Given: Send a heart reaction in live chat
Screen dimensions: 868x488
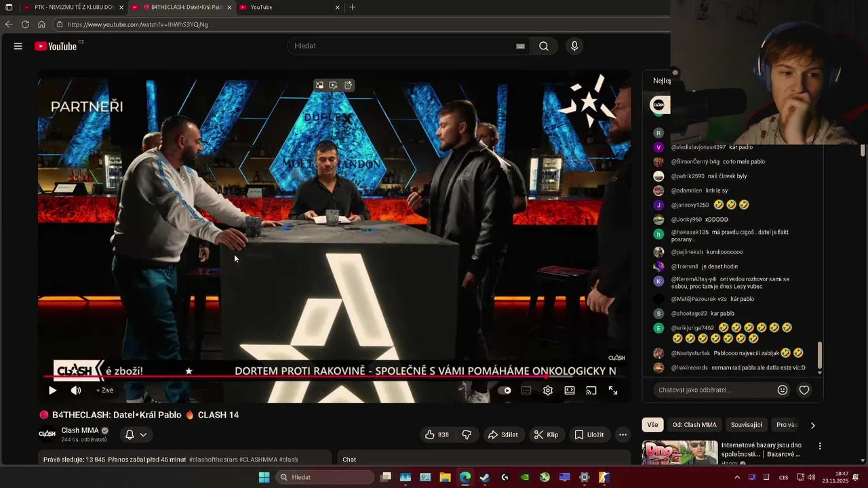Looking at the screenshot, I should click(804, 390).
